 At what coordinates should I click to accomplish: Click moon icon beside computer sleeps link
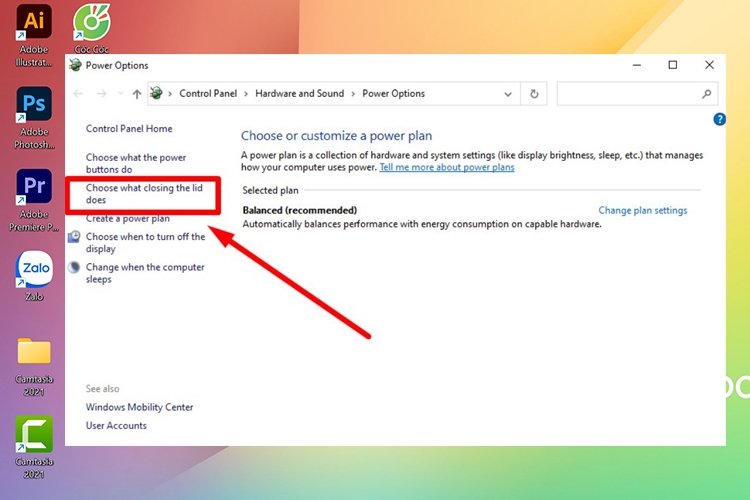tap(74, 267)
